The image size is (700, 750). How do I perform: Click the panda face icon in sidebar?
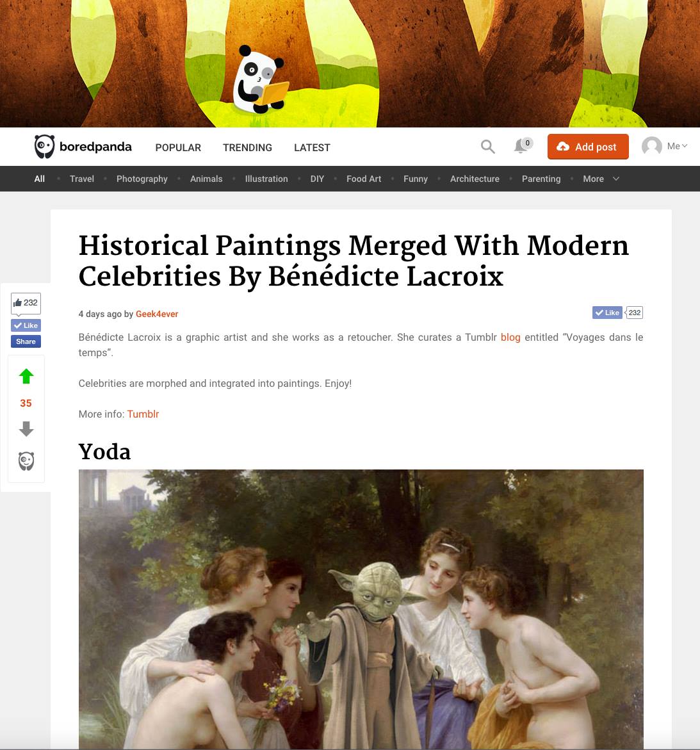(26, 461)
